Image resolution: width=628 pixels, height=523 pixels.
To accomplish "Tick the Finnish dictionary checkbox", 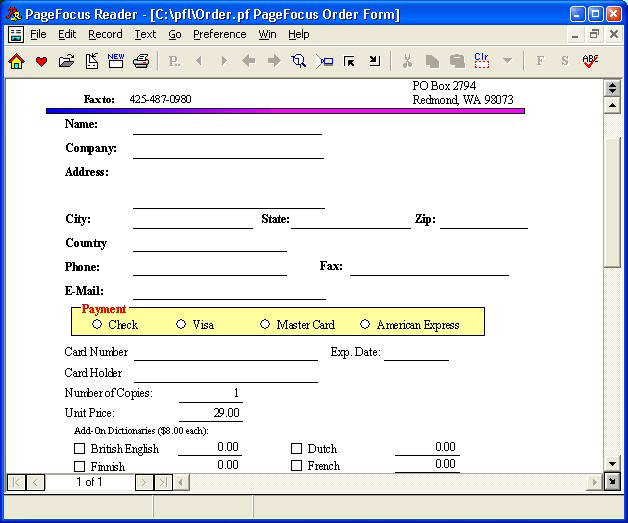I will (80, 467).
